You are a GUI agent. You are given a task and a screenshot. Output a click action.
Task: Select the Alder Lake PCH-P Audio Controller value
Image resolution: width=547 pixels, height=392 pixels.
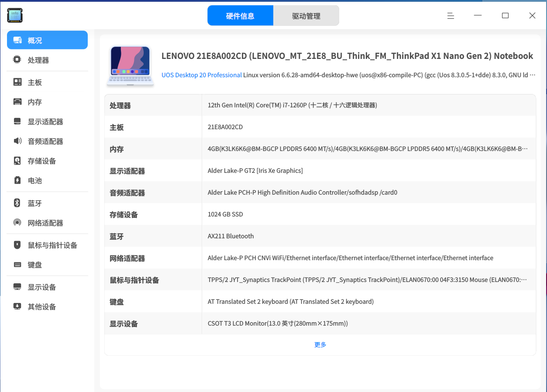point(303,193)
